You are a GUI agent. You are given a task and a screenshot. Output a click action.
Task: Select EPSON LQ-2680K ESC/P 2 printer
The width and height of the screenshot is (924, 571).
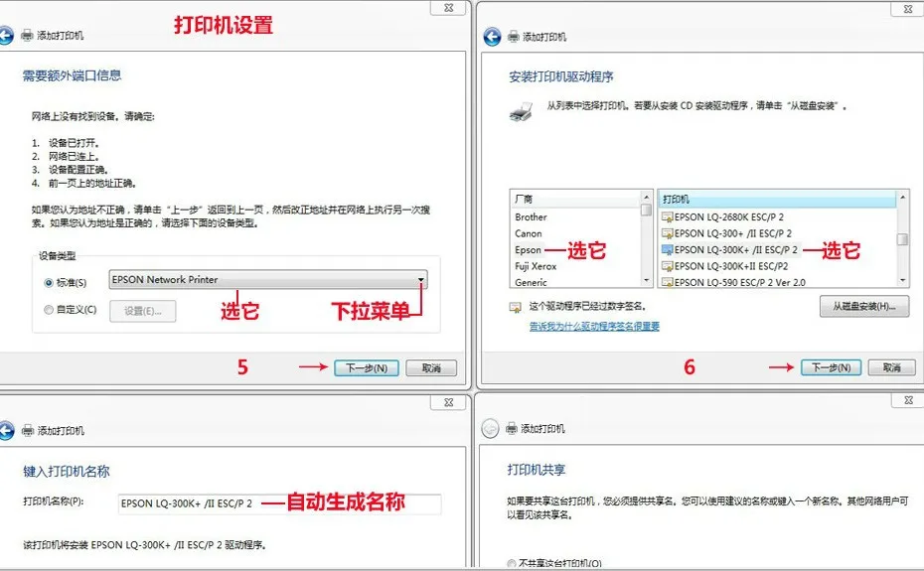point(729,217)
